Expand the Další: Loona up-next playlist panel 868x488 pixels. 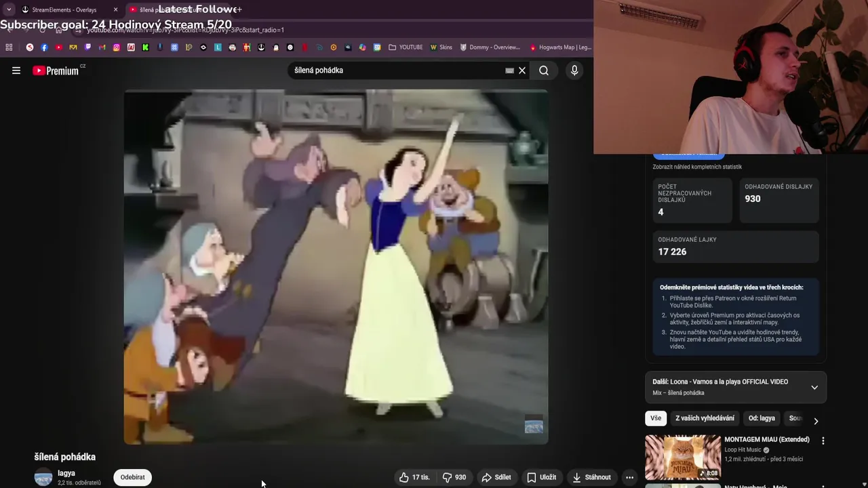tap(814, 388)
